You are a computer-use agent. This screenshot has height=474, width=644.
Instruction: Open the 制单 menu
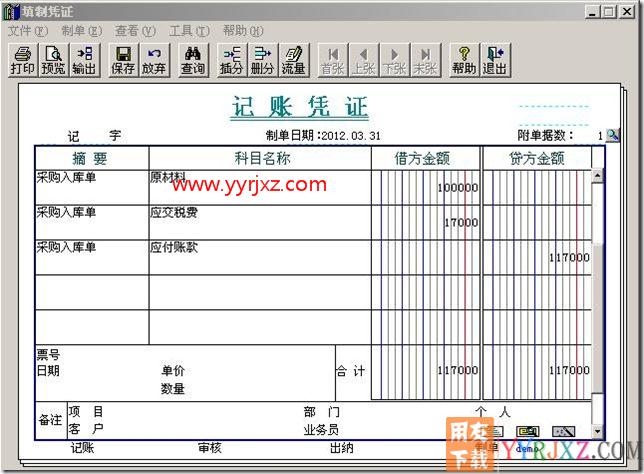click(81, 31)
